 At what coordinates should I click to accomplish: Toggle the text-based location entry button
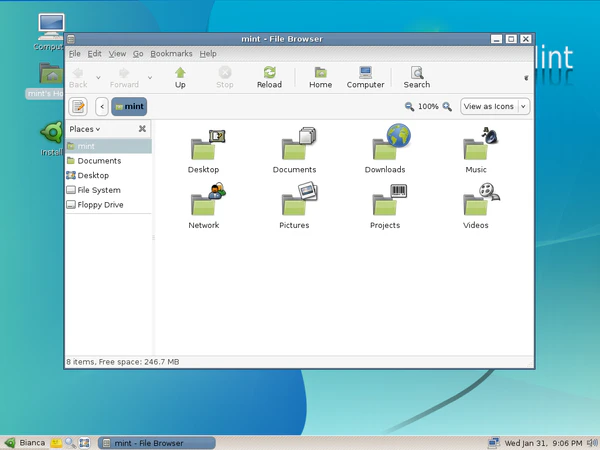coord(78,107)
